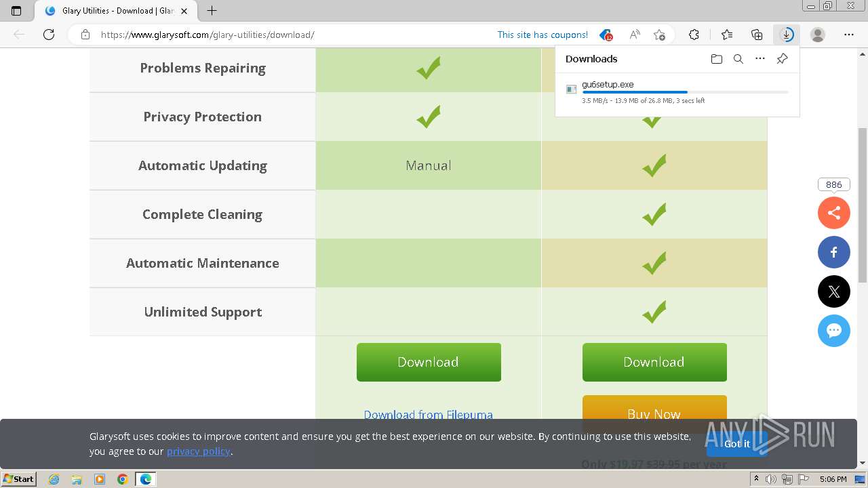Open File Explorer from taskbar
This screenshot has width=868, height=488.
tap(77, 479)
